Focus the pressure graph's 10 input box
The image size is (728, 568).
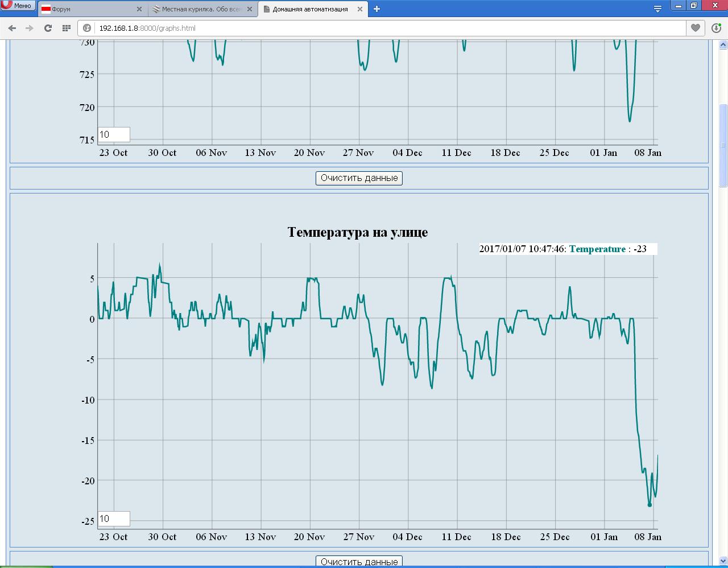coord(114,134)
